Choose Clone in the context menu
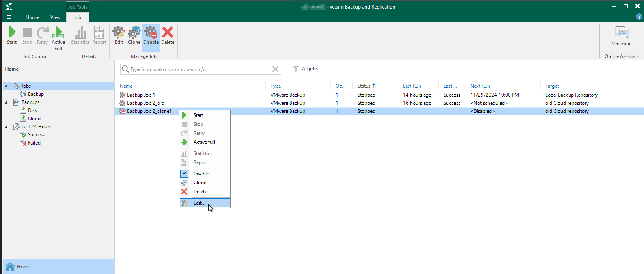This screenshot has height=274, width=644. point(205,183)
